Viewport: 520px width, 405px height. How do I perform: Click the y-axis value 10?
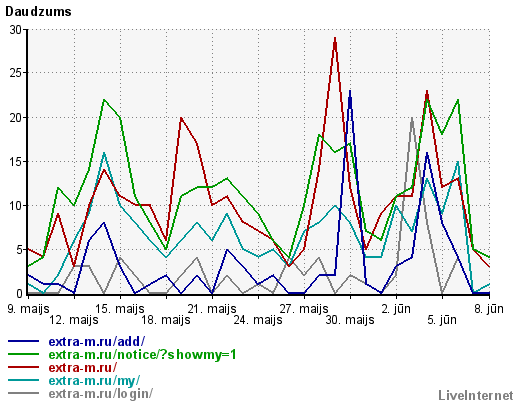click(x=16, y=206)
